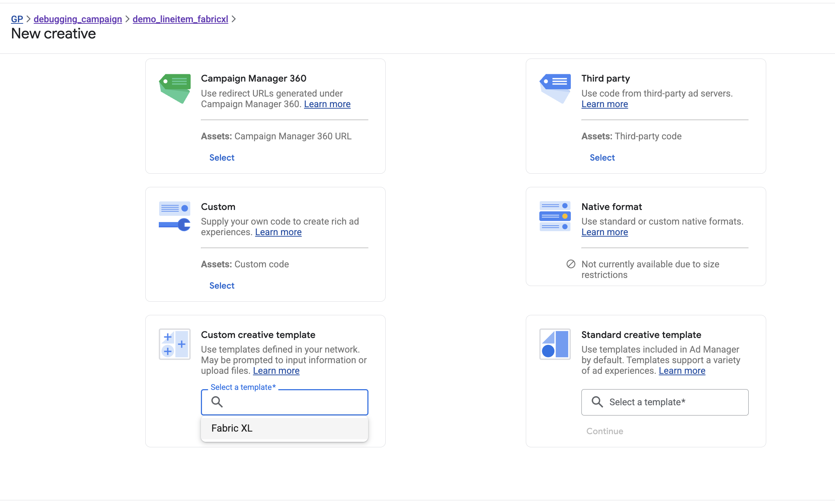835x504 pixels.
Task: Click the Native format heading
Action: tap(611, 207)
